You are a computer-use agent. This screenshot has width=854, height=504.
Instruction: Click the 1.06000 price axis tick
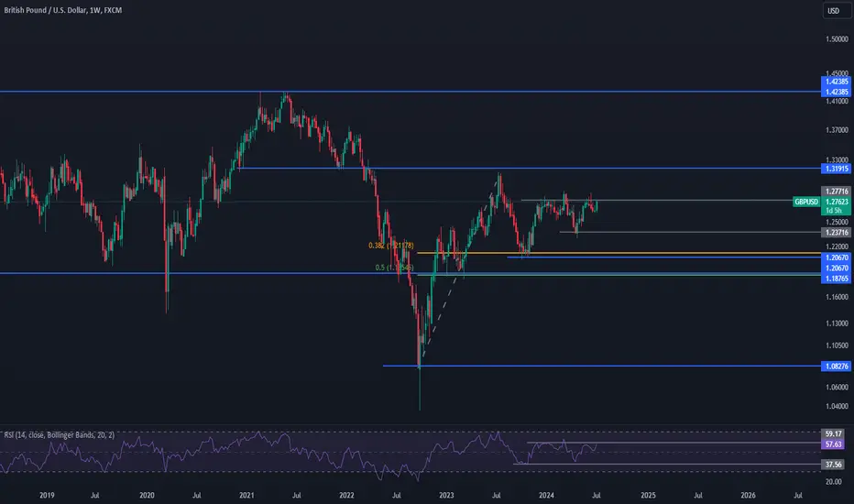838,388
